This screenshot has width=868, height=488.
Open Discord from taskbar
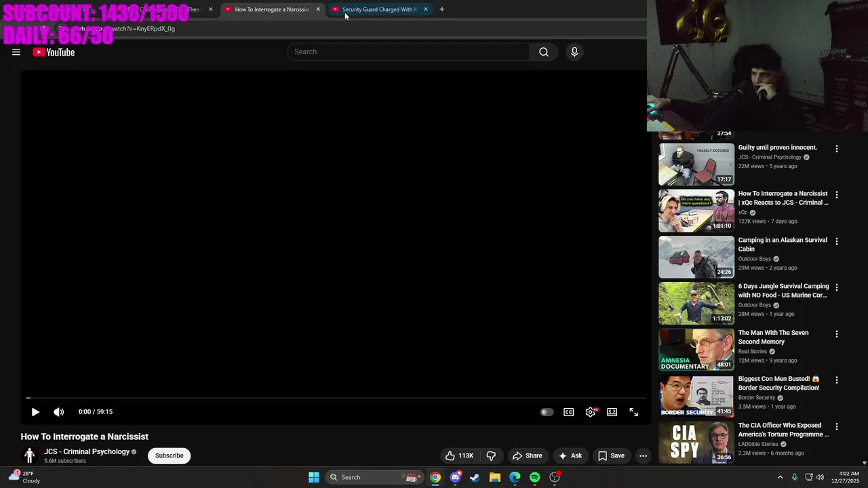point(456,477)
